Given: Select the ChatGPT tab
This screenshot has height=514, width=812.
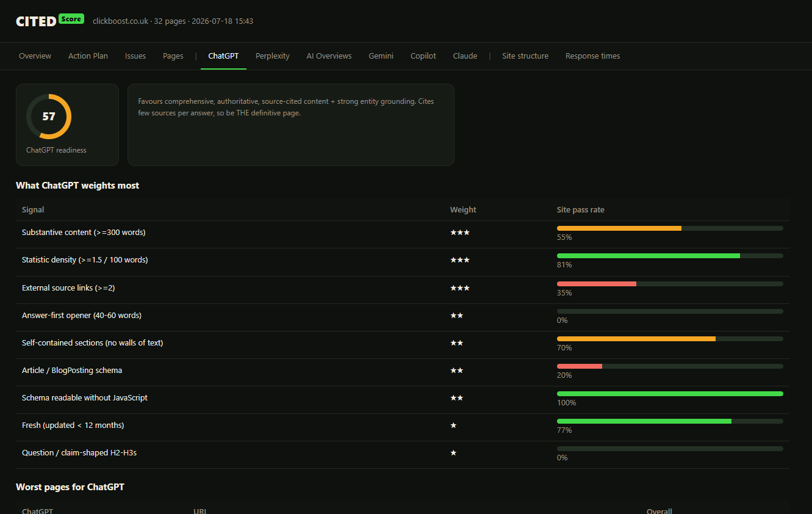Looking at the screenshot, I should click(223, 56).
